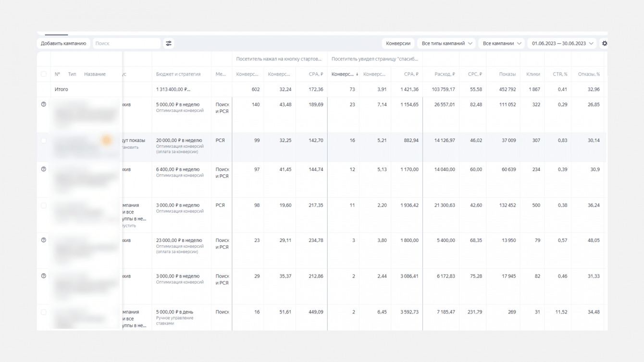Viewport: 644px width, 362px height.
Task: Click the sort arrow in the sorted Конверс... column
Action: pos(357,74)
